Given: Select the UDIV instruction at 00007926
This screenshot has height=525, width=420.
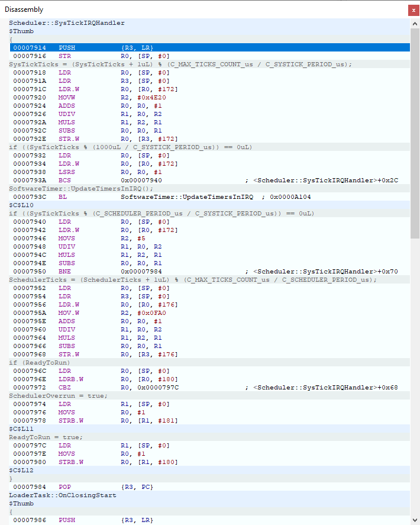Looking at the screenshot, I should click(x=209, y=114).
